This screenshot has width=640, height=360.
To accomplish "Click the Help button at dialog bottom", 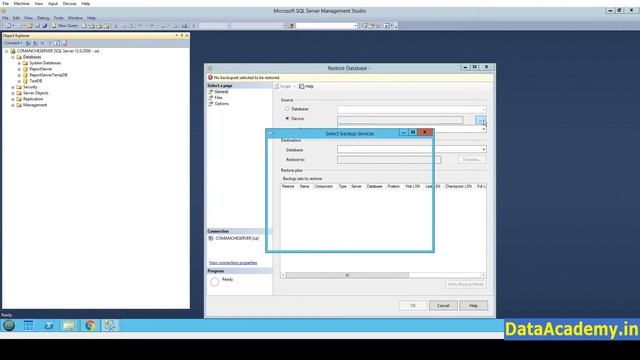I will [473, 305].
